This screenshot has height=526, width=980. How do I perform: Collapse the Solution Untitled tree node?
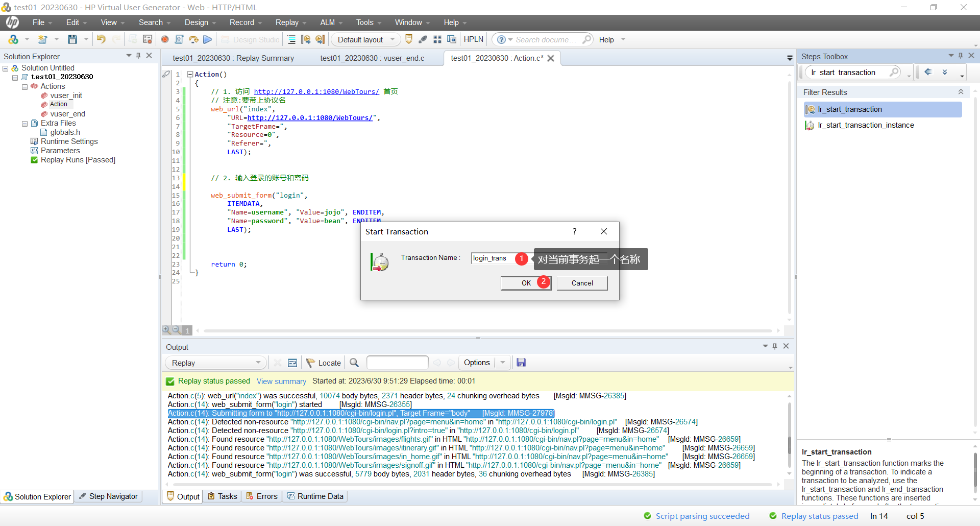[x=6, y=68]
